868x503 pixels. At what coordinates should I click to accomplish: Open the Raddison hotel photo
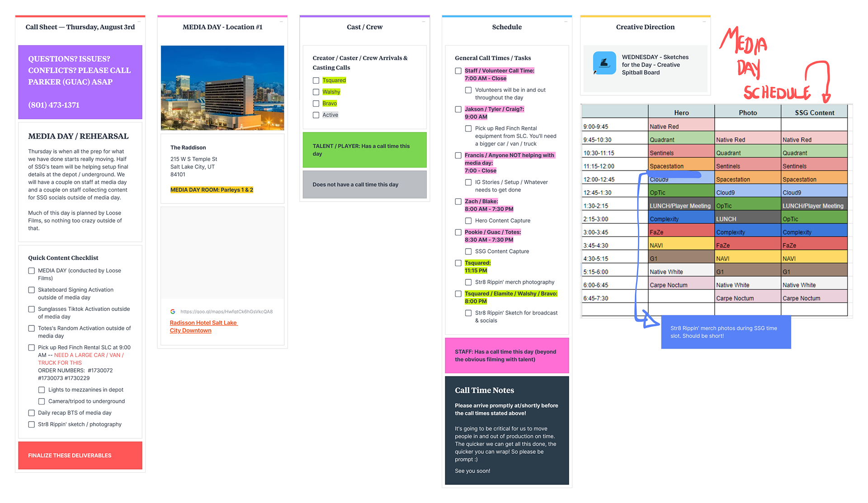(222, 88)
